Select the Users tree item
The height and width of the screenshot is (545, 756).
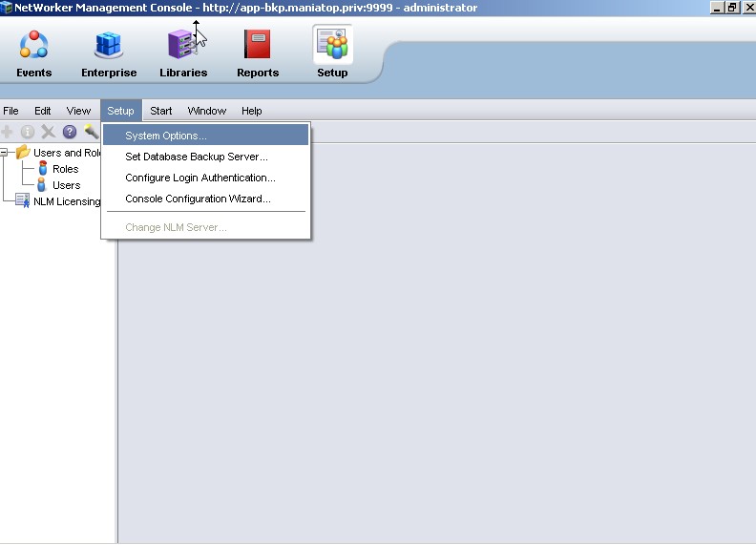[67, 185]
